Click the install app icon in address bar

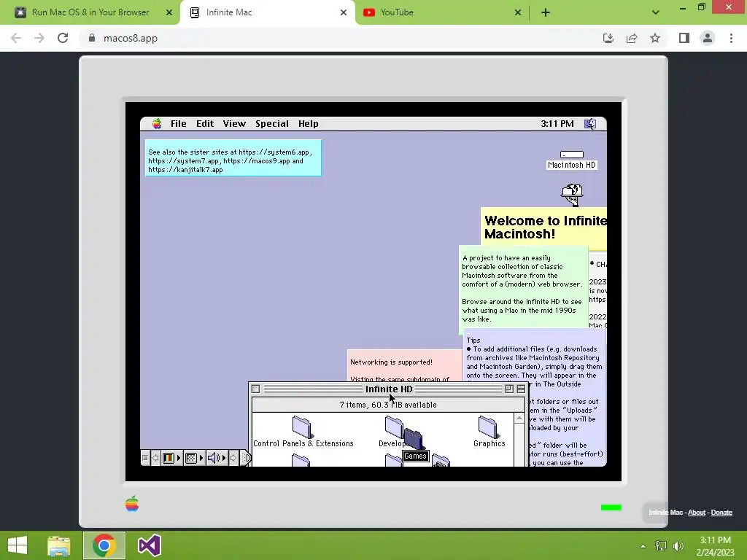pos(608,38)
